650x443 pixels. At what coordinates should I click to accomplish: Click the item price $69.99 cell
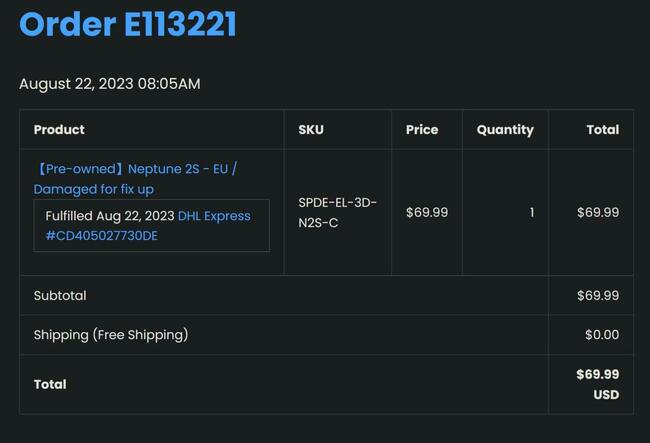point(427,212)
